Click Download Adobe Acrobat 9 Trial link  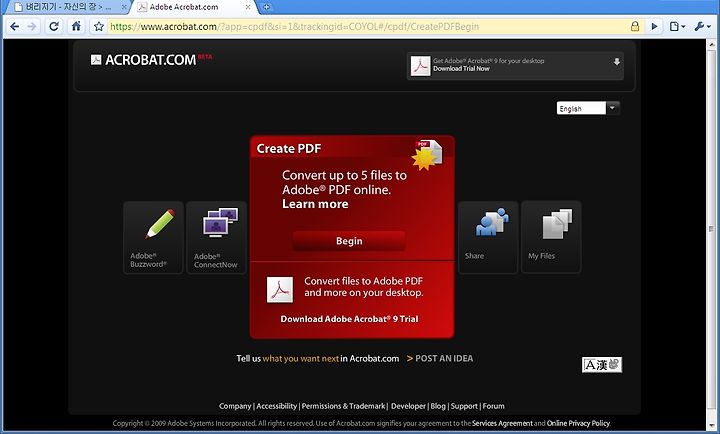click(349, 319)
